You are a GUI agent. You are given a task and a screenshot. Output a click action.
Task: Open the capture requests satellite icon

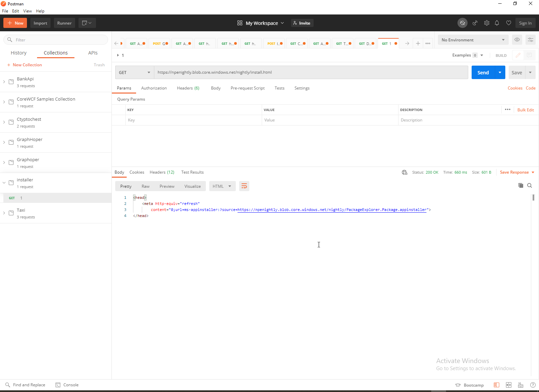click(475, 23)
